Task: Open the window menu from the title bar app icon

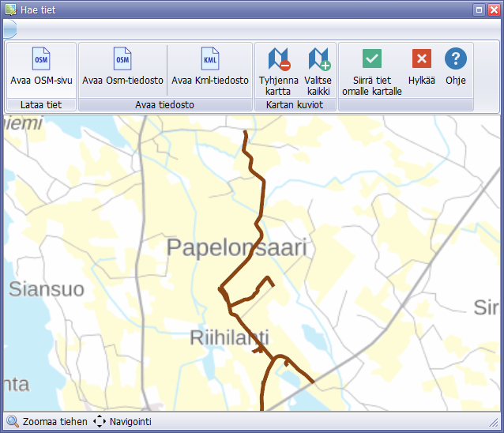Action: [x=9, y=9]
